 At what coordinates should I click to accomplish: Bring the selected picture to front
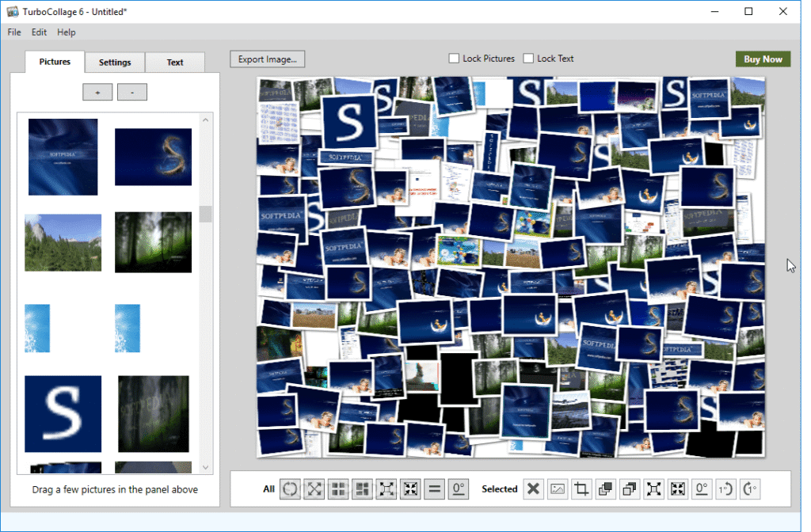(x=606, y=489)
